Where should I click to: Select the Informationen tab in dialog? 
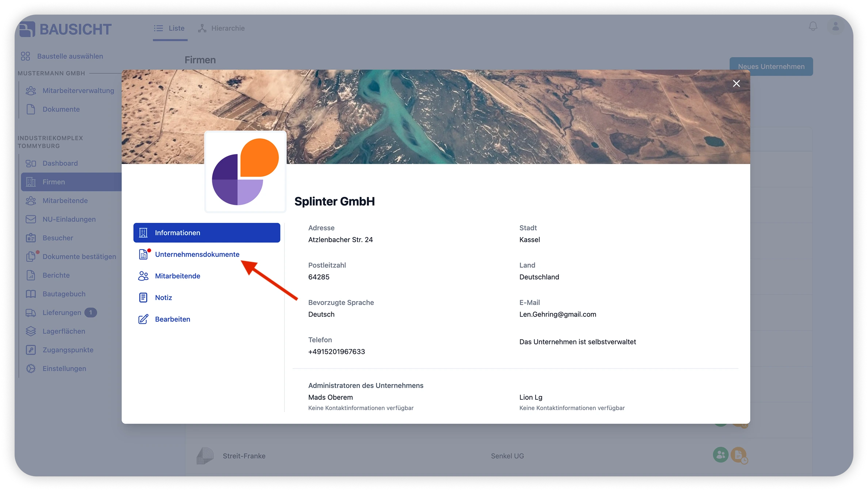[x=207, y=233]
